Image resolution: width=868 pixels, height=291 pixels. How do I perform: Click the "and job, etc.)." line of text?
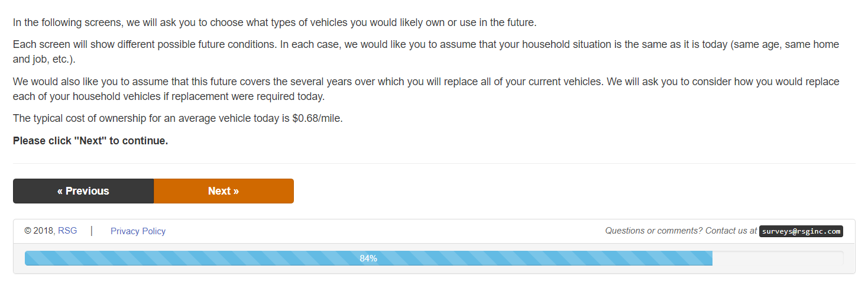click(x=44, y=60)
